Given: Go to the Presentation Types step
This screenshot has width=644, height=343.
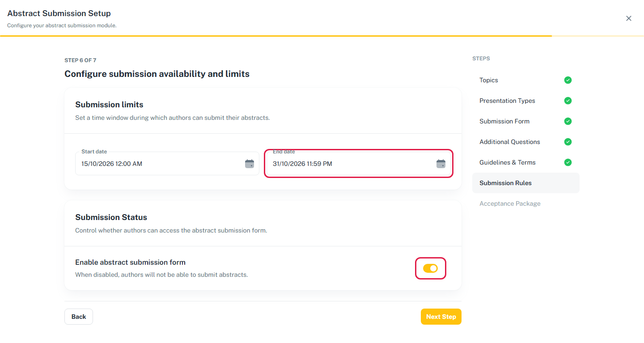Looking at the screenshot, I should [526, 101].
